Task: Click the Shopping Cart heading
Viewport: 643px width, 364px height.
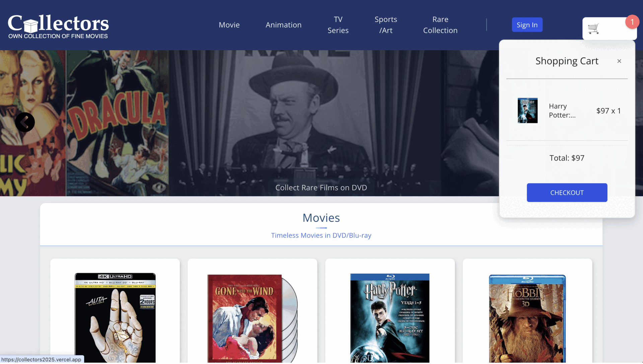Action: click(567, 61)
